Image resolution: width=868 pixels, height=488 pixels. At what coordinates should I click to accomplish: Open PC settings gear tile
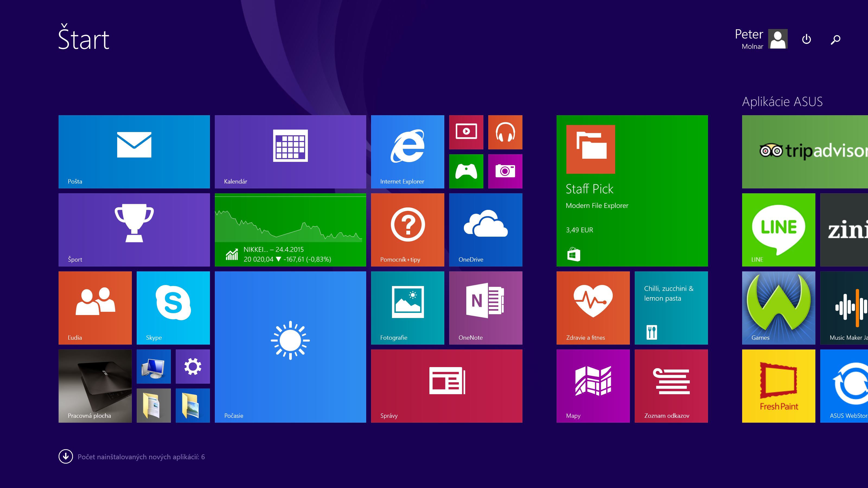pos(193,367)
